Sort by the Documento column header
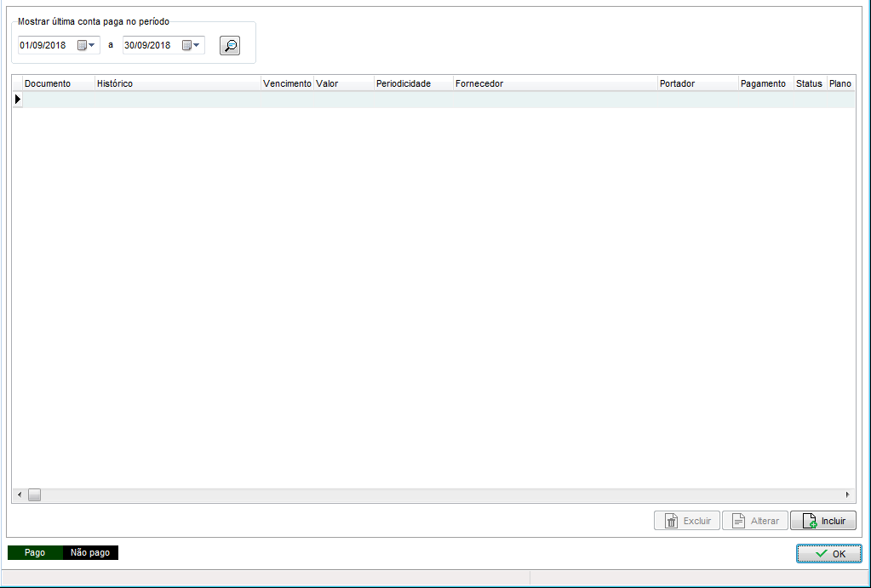 click(58, 83)
